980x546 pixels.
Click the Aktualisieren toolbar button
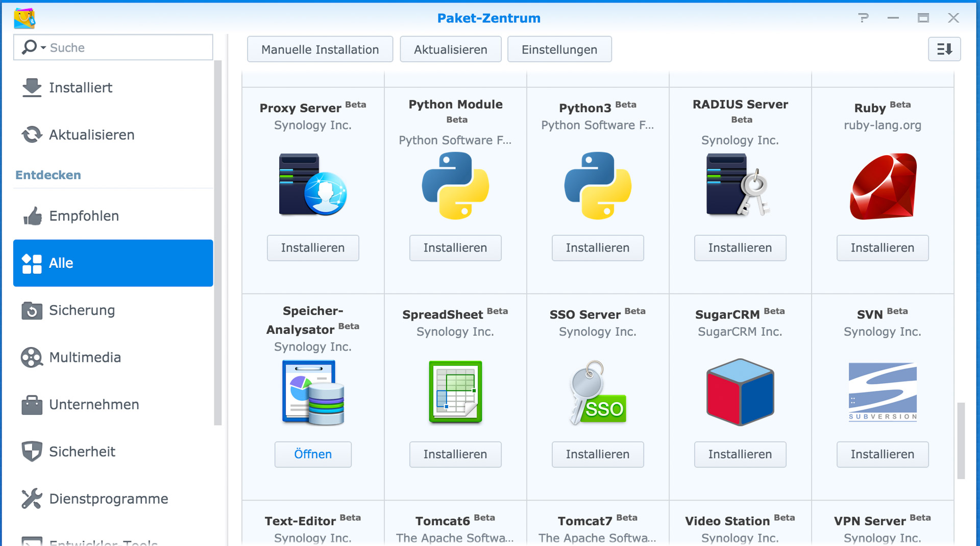coord(451,49)
